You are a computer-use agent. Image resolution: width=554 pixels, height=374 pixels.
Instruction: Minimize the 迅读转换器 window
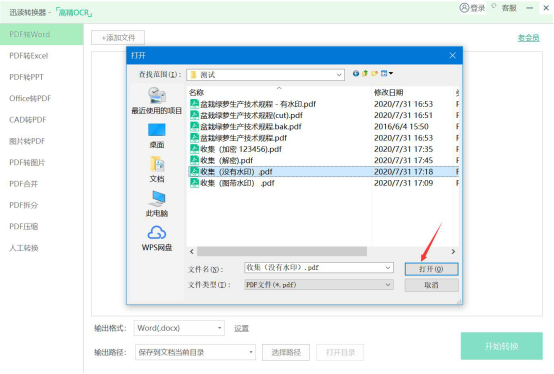[x=530, y=8]
